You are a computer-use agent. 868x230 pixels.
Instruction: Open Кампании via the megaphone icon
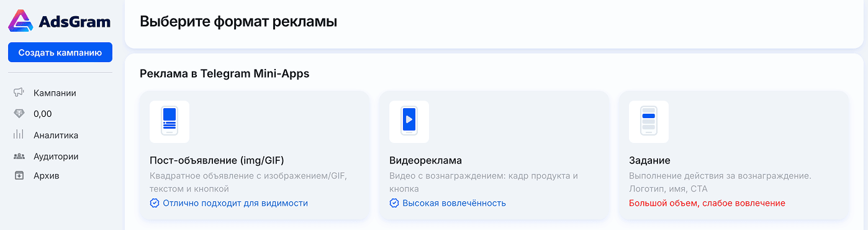tap(19, 93)
